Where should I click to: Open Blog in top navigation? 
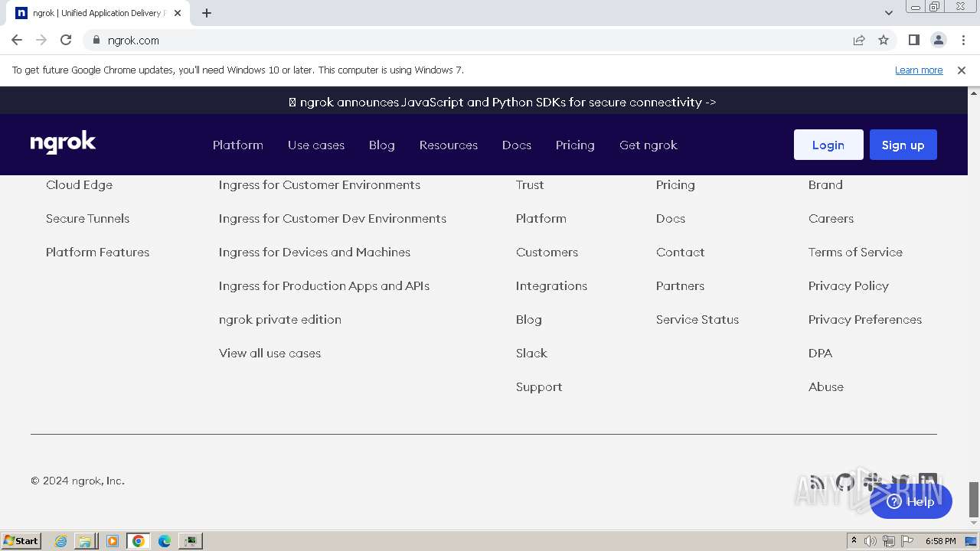(382, 145)
